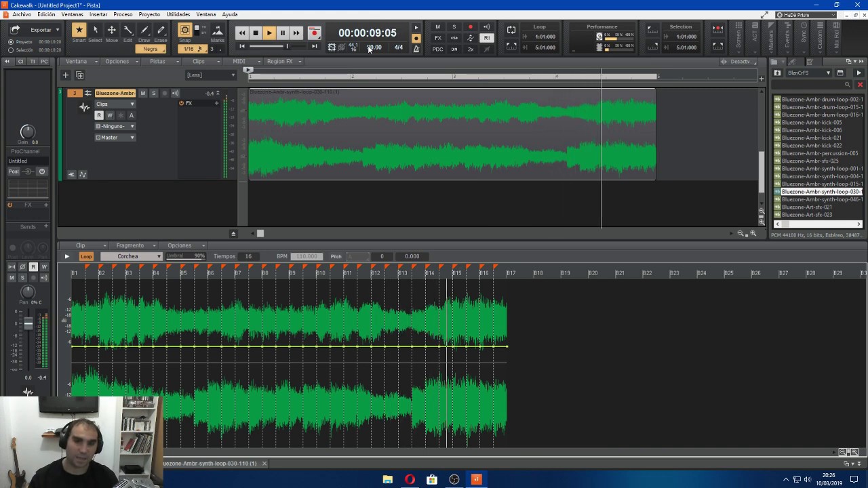Open the Corchea slice dropdown

click(132, 256)
